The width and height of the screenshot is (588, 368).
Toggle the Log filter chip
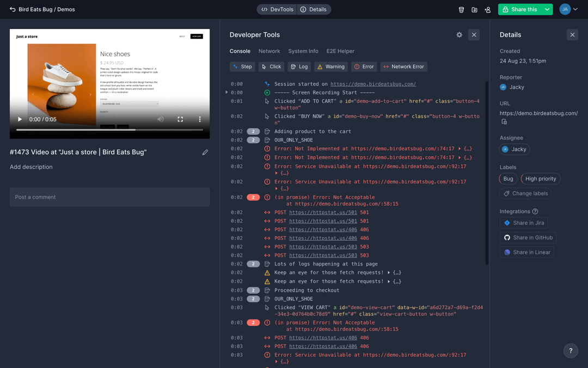point(299,66)
